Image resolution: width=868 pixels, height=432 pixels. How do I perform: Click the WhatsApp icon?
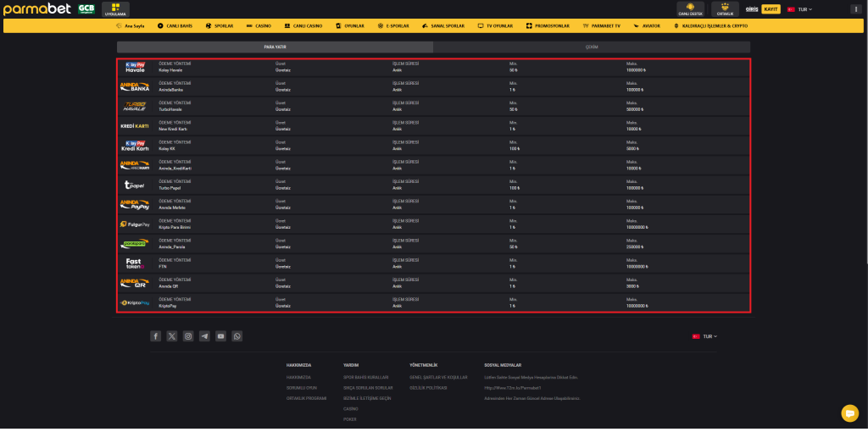[236, 336]
